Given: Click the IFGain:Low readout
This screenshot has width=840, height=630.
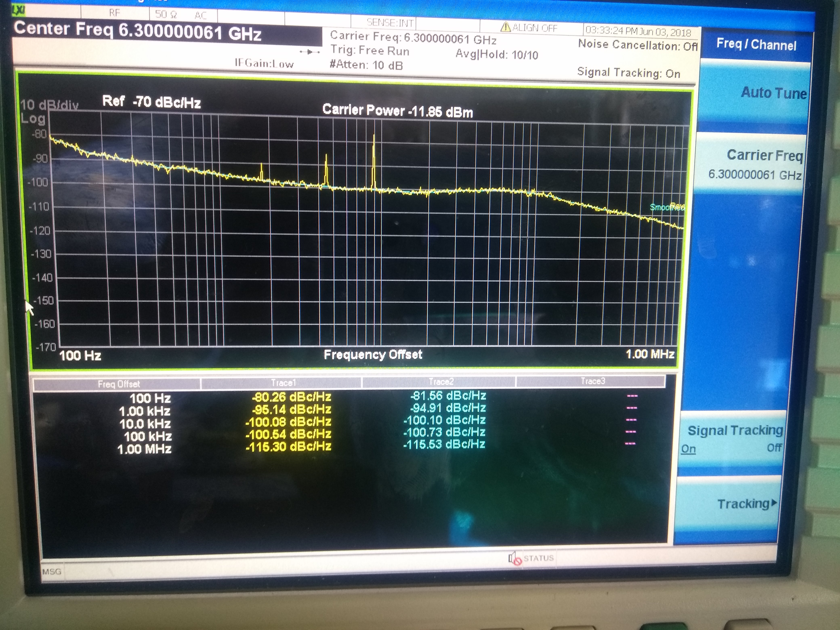Looking at the screenshot, I should (x=264, y=63).
